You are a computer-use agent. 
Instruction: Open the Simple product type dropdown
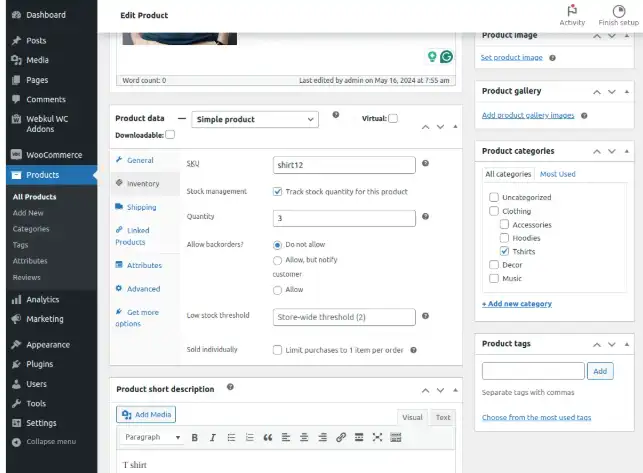tap(254, 119)
